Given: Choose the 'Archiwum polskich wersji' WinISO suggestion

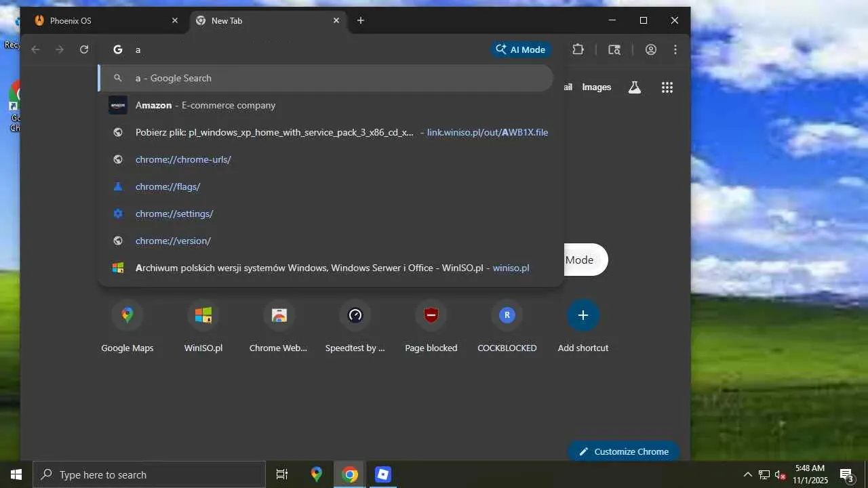Looking at the screenshot, I should [325, 268].
